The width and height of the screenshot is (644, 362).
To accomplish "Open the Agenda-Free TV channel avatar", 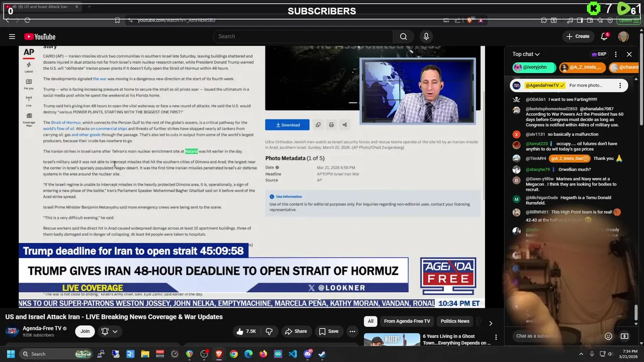I will pyautogui.click(x=13, y=331).
